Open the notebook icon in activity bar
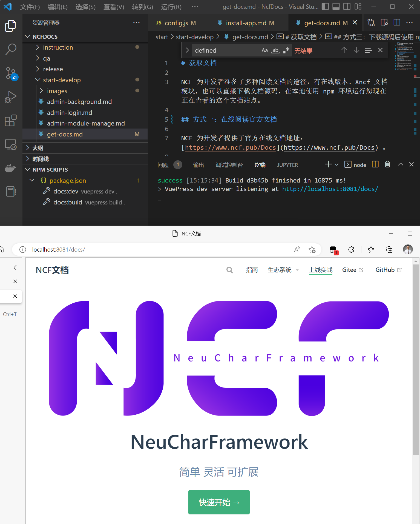Screen dimensions: 420x524 click(x=11, y=191)
